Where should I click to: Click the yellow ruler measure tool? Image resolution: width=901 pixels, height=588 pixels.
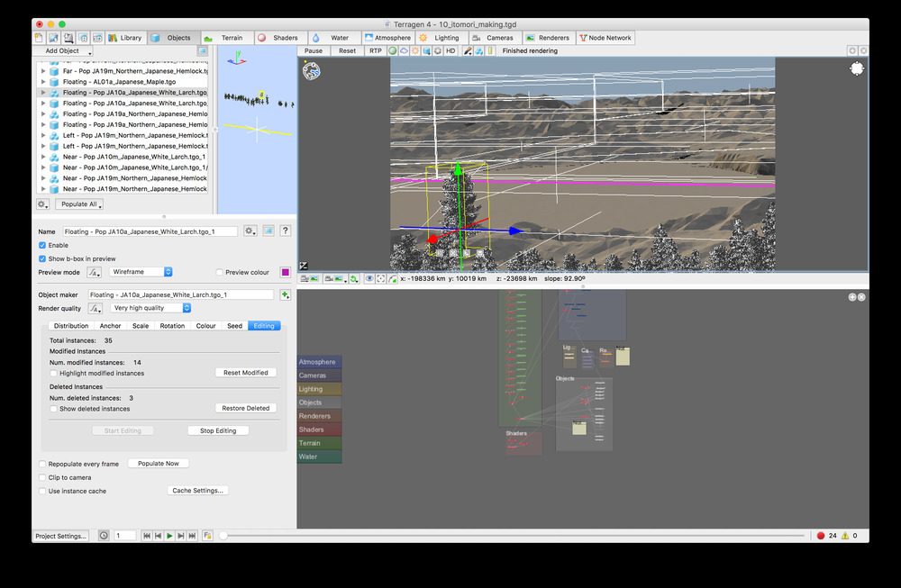click(490, 51)
